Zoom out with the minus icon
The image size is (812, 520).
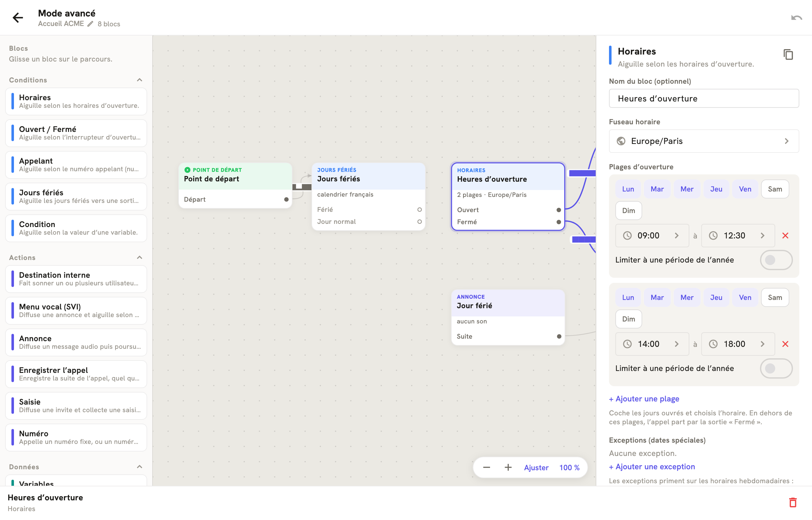pyautogui.click(x=486, y=468)
